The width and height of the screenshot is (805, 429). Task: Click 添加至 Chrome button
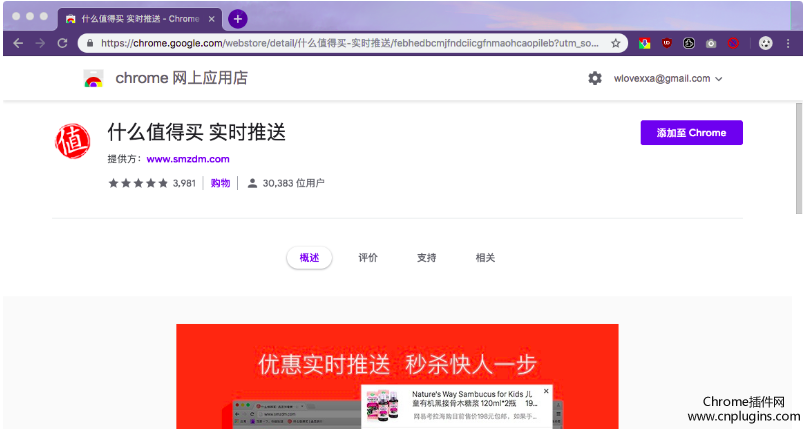point(691,133)
